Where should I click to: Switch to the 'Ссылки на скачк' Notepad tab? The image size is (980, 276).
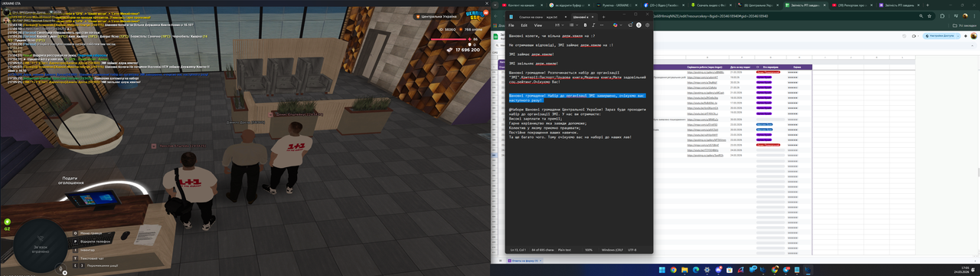531,17
